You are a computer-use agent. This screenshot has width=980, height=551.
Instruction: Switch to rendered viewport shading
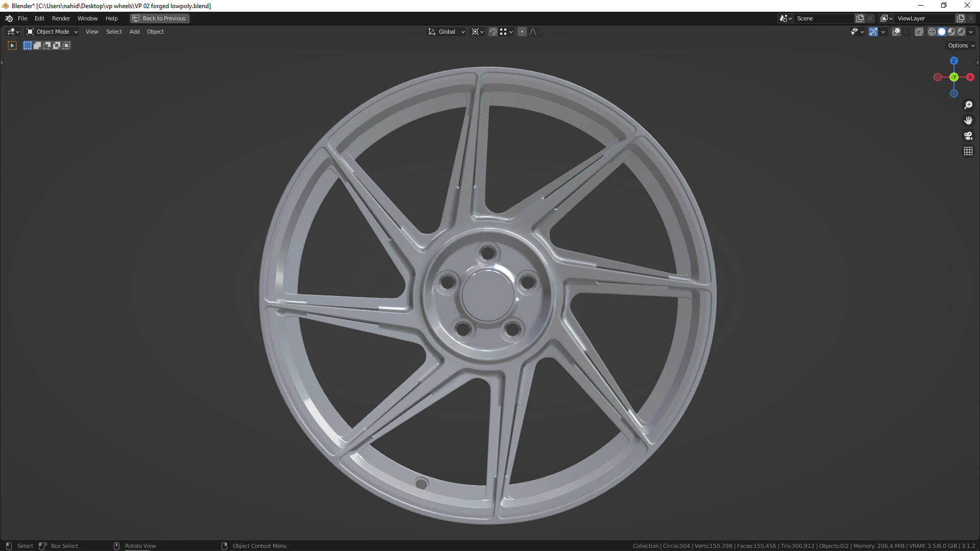[x=961, y=32]
